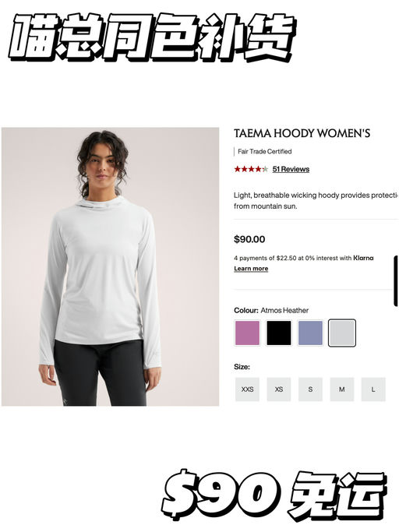Select the pink colour swatch
This screenshot has width=399, height=532.
(x=247, y=333)
